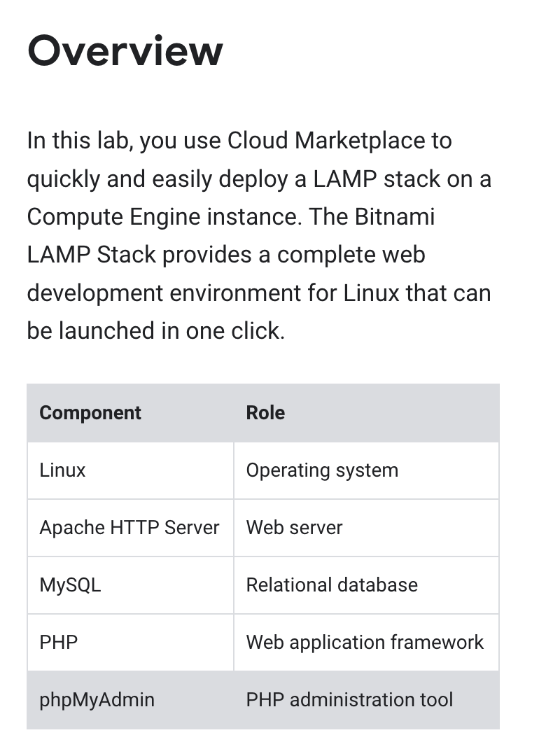Viewport: 546px width, 756px height.
Task: Click the paragraph starting 'In this lab'
Action: pyautogui.click(x=259, y=236)
